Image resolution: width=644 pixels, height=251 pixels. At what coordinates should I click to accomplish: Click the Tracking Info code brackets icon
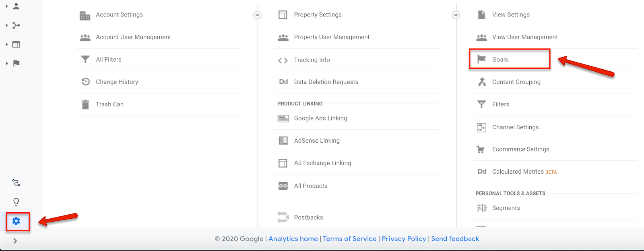tap(283, 60)
